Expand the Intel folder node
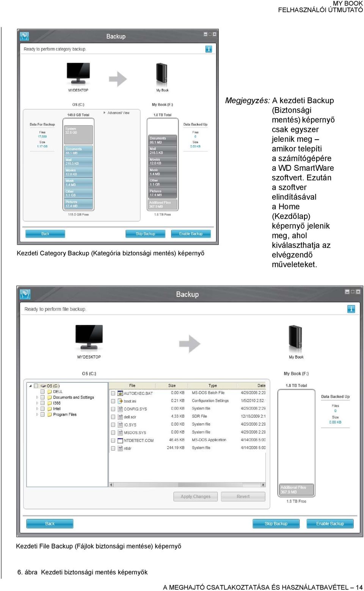364x591 pixels. coord(37,409)
